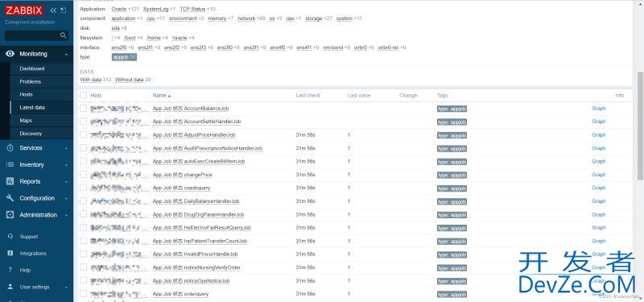The width and height of the screenshot is (644, 302).
Task: Click the vertical page scrollbar
Action: pyautogui.click(x=640, y=126)
